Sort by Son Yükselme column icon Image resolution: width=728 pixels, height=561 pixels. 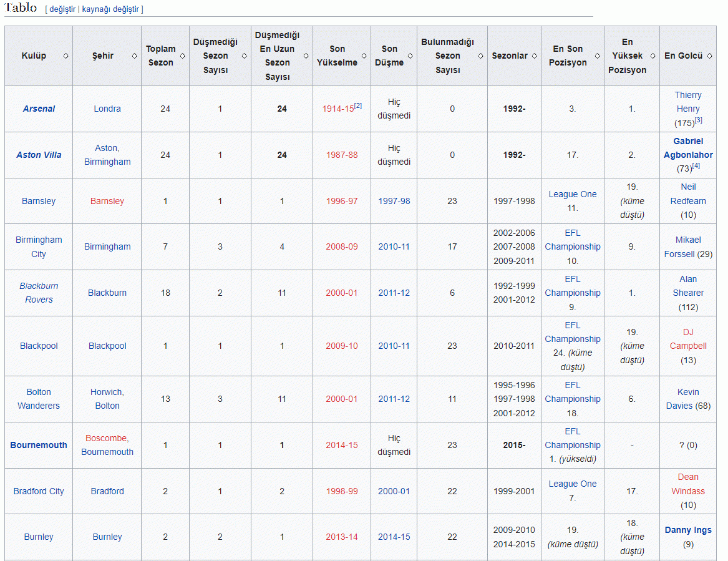point(364,56)
